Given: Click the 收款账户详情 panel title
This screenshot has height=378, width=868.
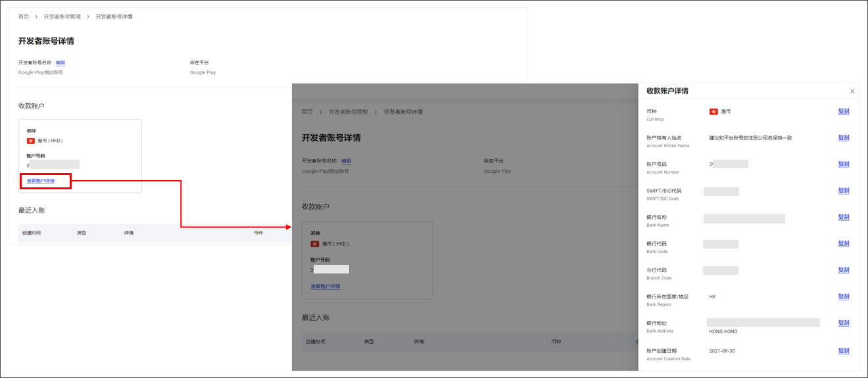Looking at the screenshot, I should tap(667, 91).
